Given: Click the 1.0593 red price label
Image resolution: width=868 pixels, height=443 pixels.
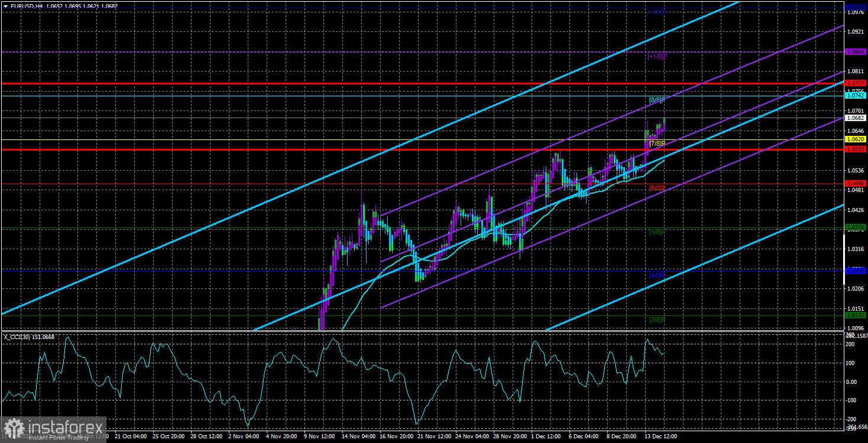Looking at the screenshot, I should pos(856,149).
